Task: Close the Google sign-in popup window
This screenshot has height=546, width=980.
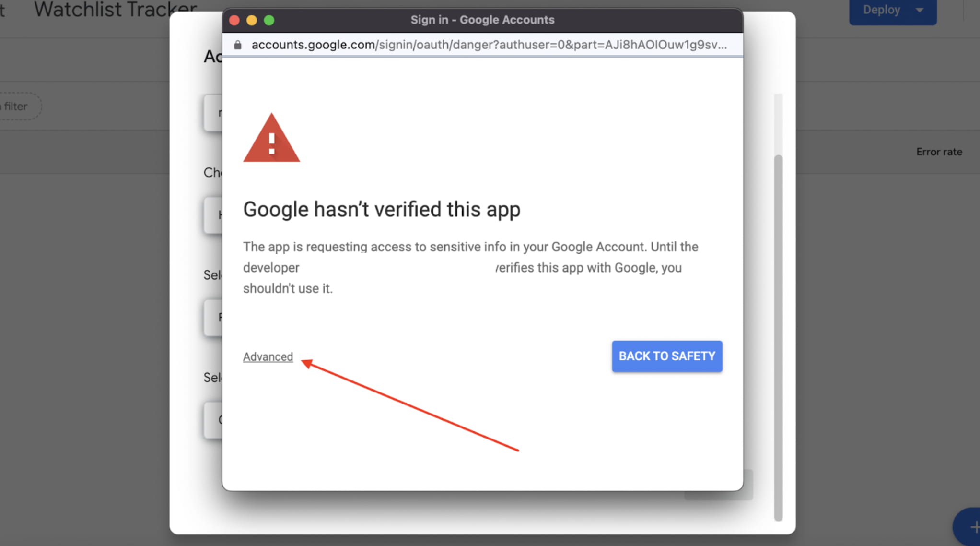Action: (x=234, y=20)
